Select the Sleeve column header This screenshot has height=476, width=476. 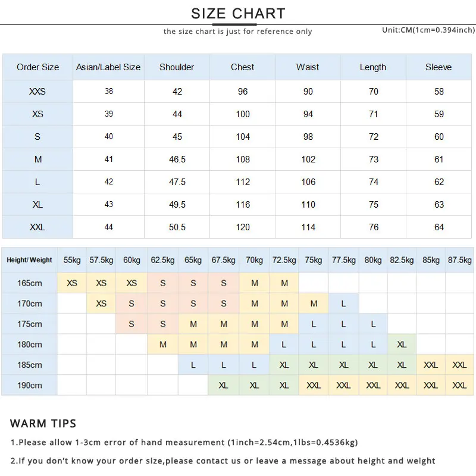(439, 67)
